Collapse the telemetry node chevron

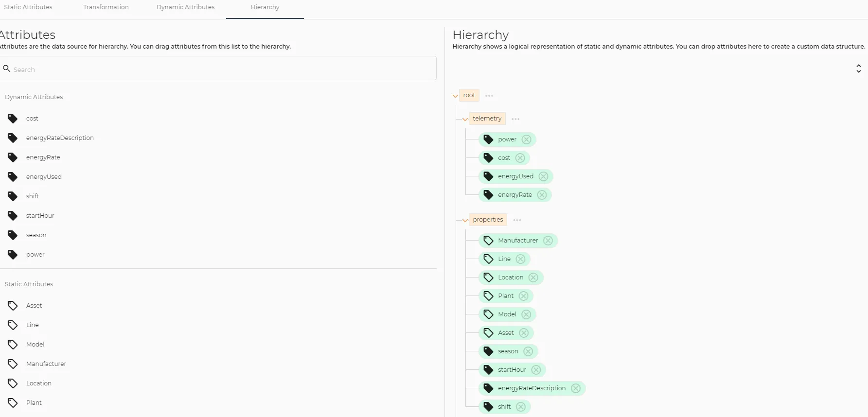coord(465,119)
